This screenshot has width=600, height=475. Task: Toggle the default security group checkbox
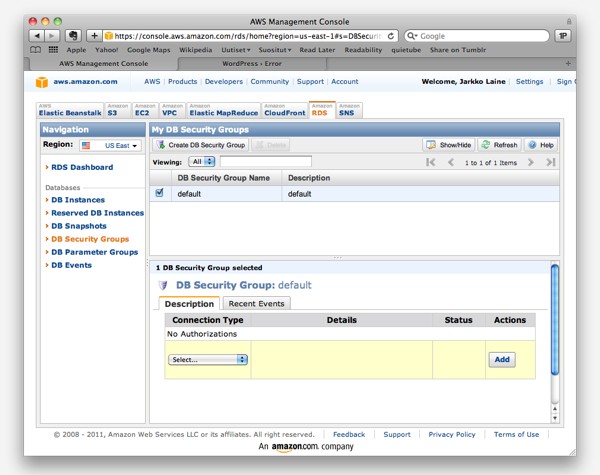[160, 193]
